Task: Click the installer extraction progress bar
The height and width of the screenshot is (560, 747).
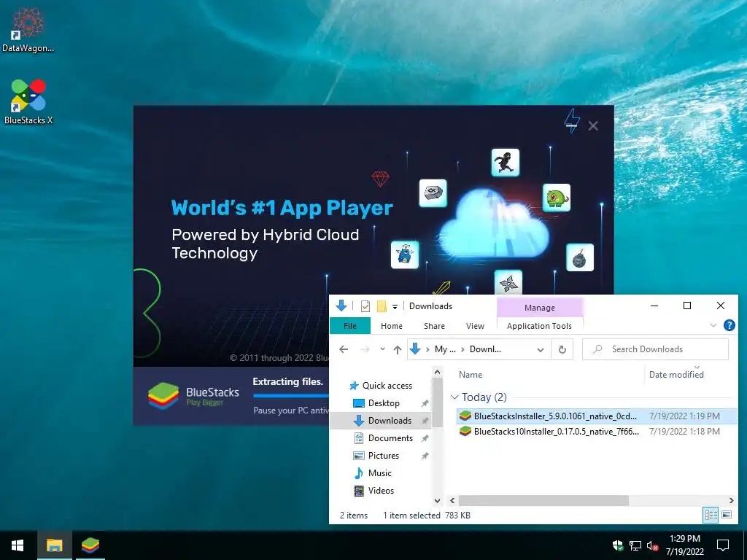Action: point(290,396)
